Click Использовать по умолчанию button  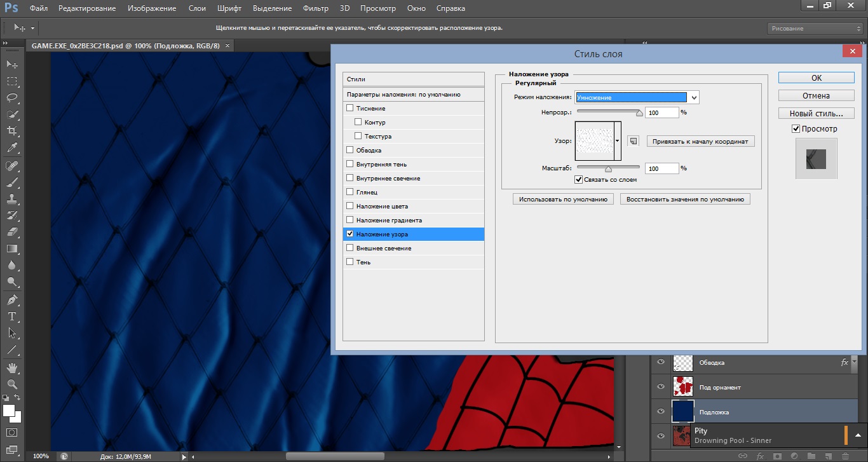tap(563, 199)
